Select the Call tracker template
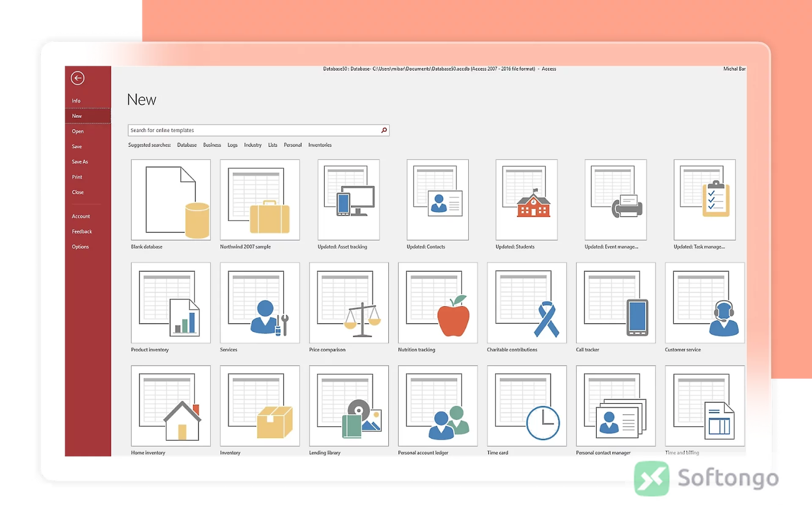Viewport: 812px width, 521px height. [616, 303]
